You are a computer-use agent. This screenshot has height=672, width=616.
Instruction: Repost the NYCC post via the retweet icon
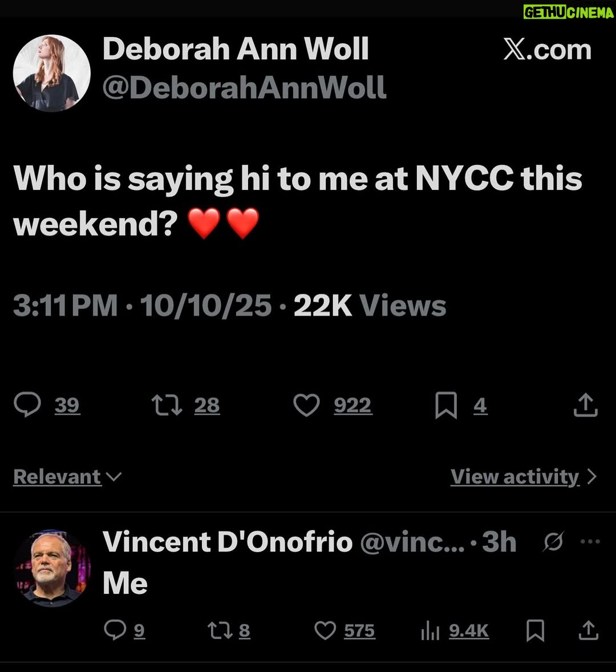[x=167, y=406]
